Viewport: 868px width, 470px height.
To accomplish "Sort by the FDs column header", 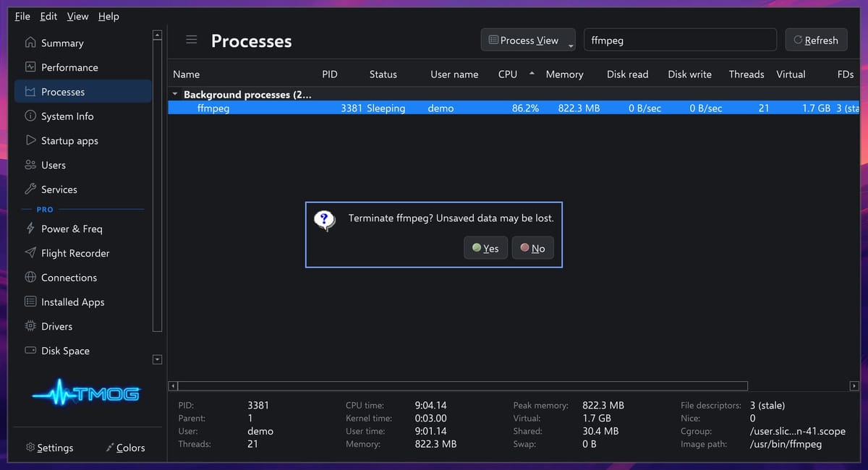I will (x=845, y=74).
